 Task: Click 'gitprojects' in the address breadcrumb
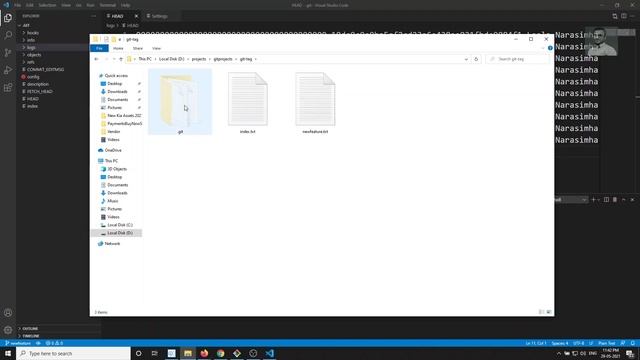pos(223,59)
